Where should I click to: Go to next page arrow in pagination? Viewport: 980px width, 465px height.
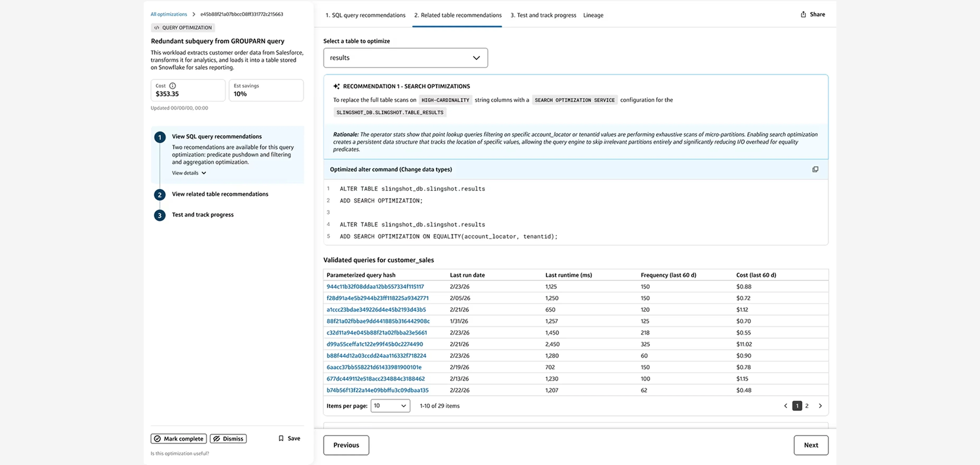coord(820,406)
